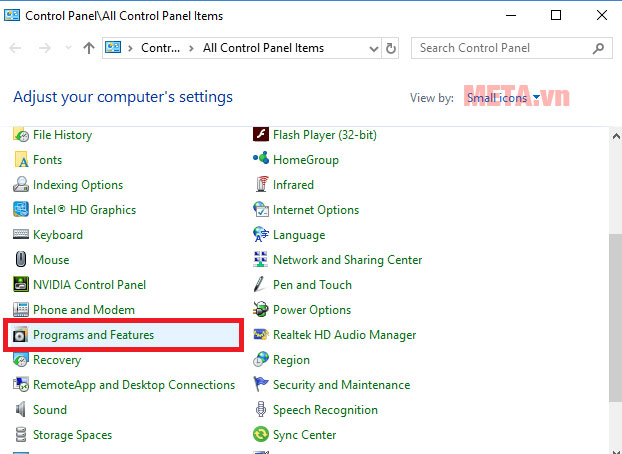Open the Flash Player icon
The width and height of the screenshot is (622, 454).
[261, 135]
